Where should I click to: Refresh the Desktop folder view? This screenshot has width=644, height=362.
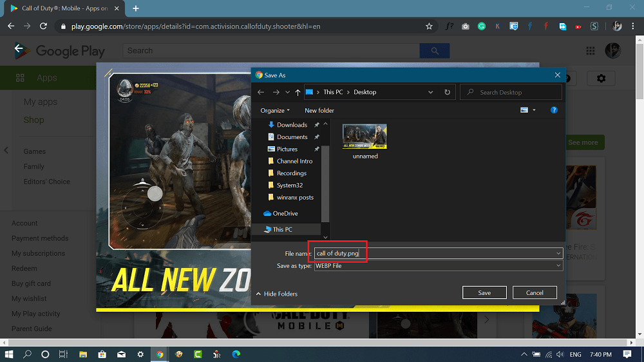(448, 92)
